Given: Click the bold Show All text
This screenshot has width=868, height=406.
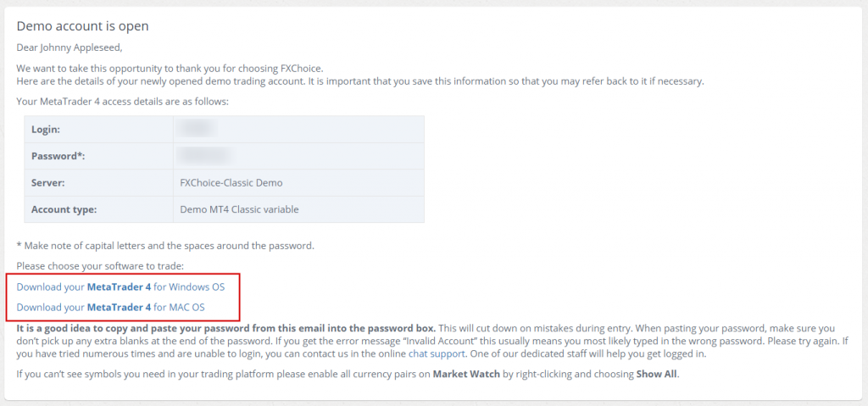Looking at the screenshot, I should point(657,374).
